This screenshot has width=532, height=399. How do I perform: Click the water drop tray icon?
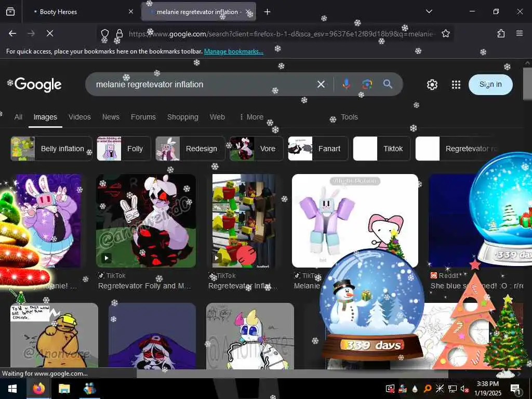(x=415, y=389)
